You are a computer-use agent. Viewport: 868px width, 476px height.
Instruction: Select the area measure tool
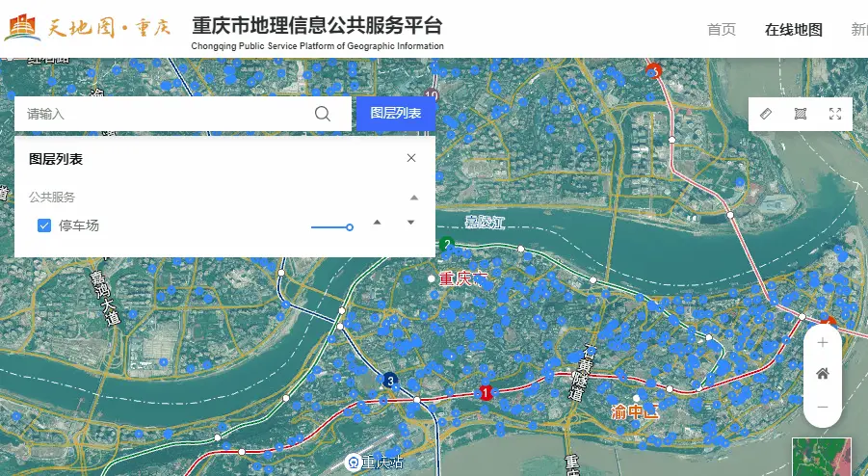pyautogui.click(x=801, y=114)
